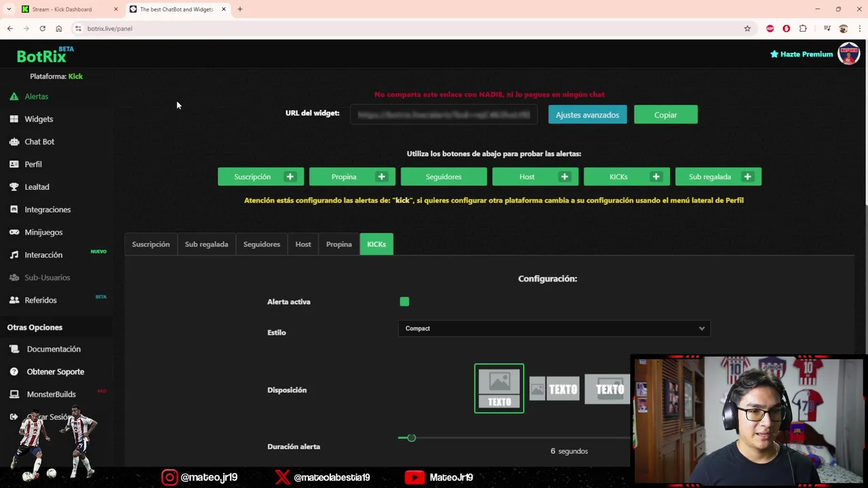Image resolution: width=868 pixels, height=488 pixels.
Task: Open the Alertas sidebar label
Action: tap(37, 96)
